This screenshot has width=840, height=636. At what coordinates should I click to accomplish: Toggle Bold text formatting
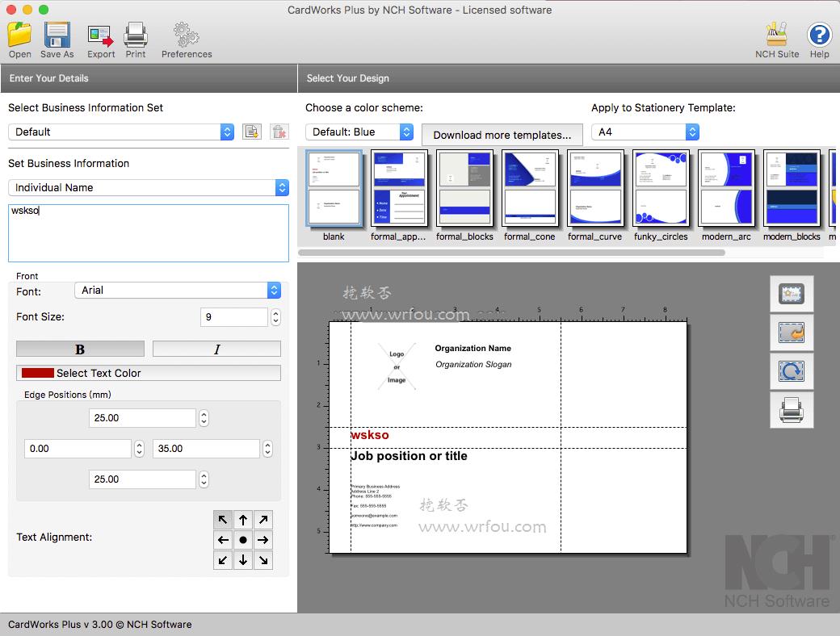point(80,349)
